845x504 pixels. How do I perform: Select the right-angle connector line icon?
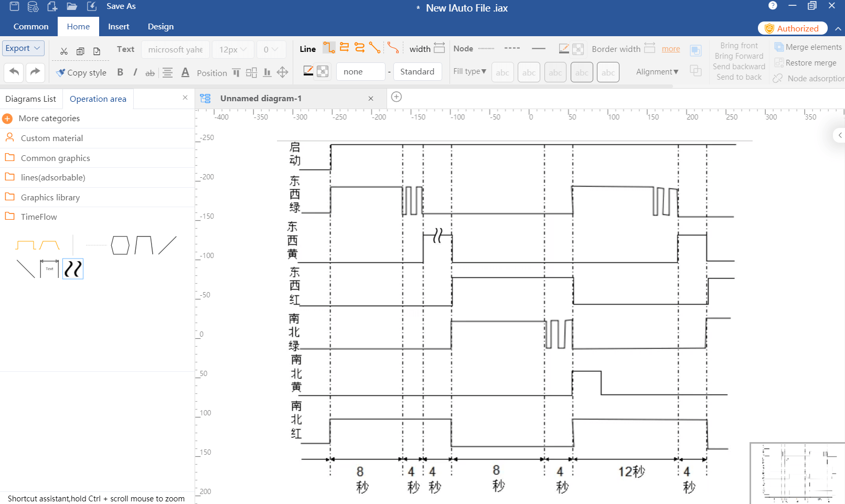(x=329, y=48)
